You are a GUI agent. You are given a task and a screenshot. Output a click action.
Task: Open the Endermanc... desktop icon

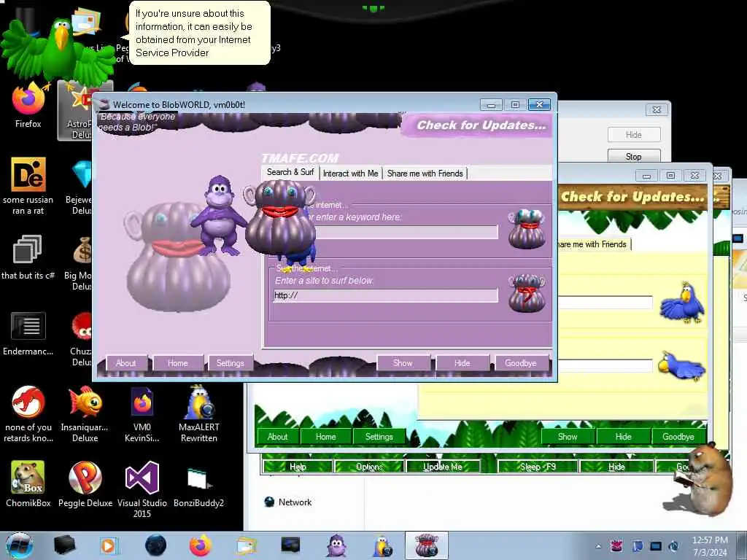tap(28, 333)
